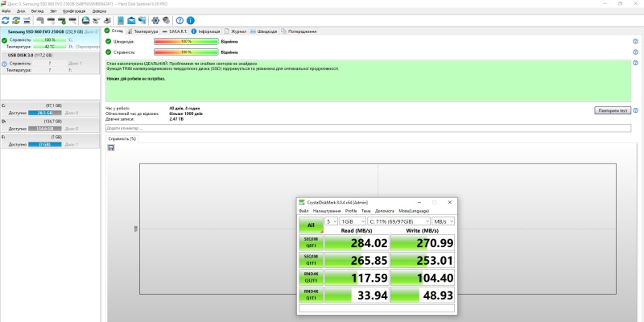Open Файл menu in Hard Disk Sentinel
Image resolution: width=644 pixels, height=322 pixels.
tap(6, 11)
